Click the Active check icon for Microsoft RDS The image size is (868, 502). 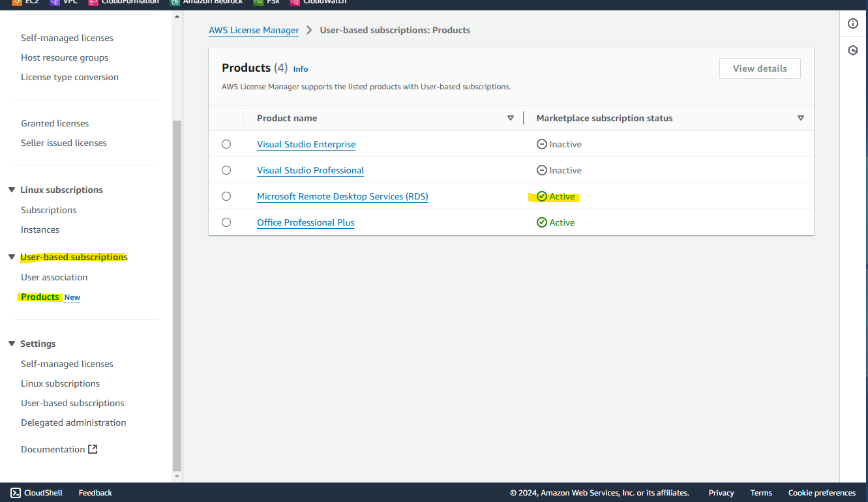coord(541,196)
